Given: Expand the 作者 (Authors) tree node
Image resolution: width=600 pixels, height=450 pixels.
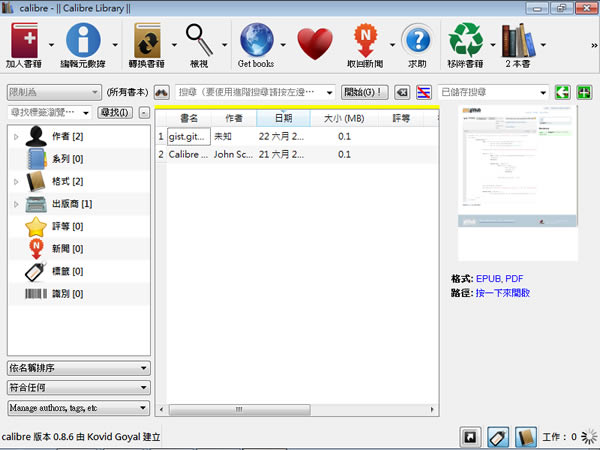Looking at the screenshot, I should [x=16, y=136].
